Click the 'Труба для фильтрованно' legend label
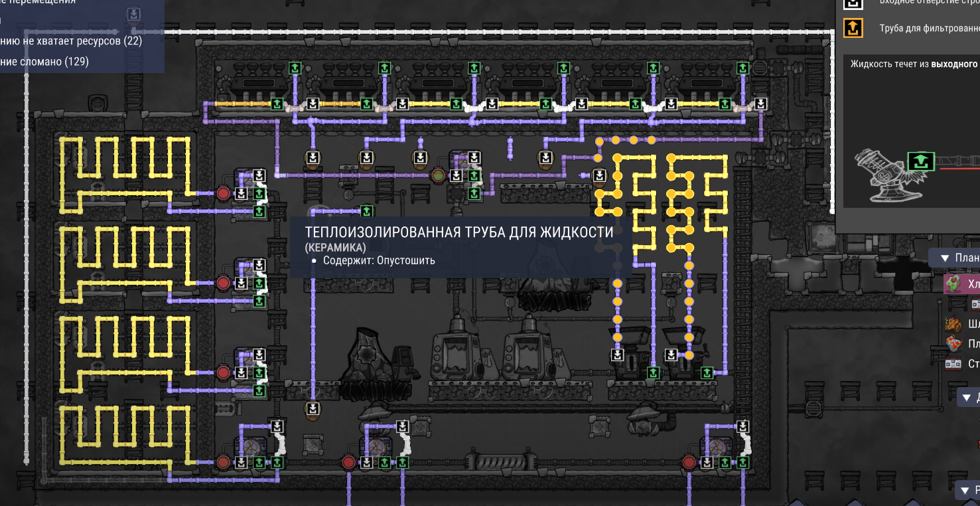Image resolution: width=980 pixels, height=506 pixels. pos(930,28)
